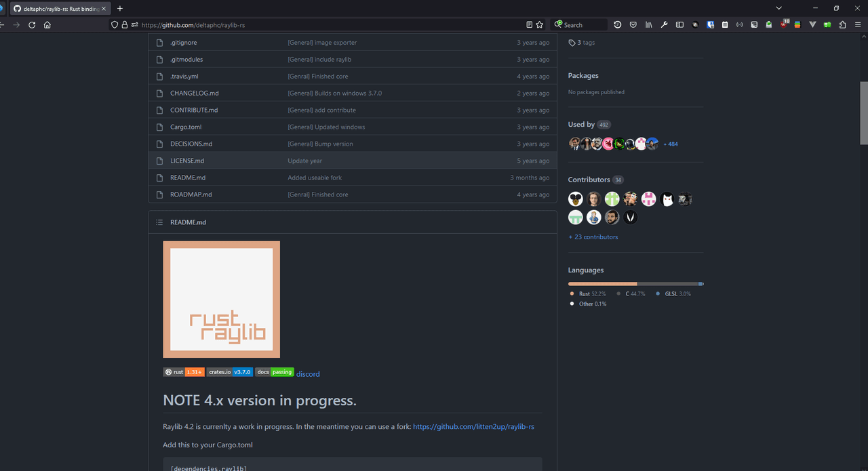Image resolution: width=868 pixels, height=471 pixels.
Task: Click the bookmark star icon
Action: tap(540, 24)
